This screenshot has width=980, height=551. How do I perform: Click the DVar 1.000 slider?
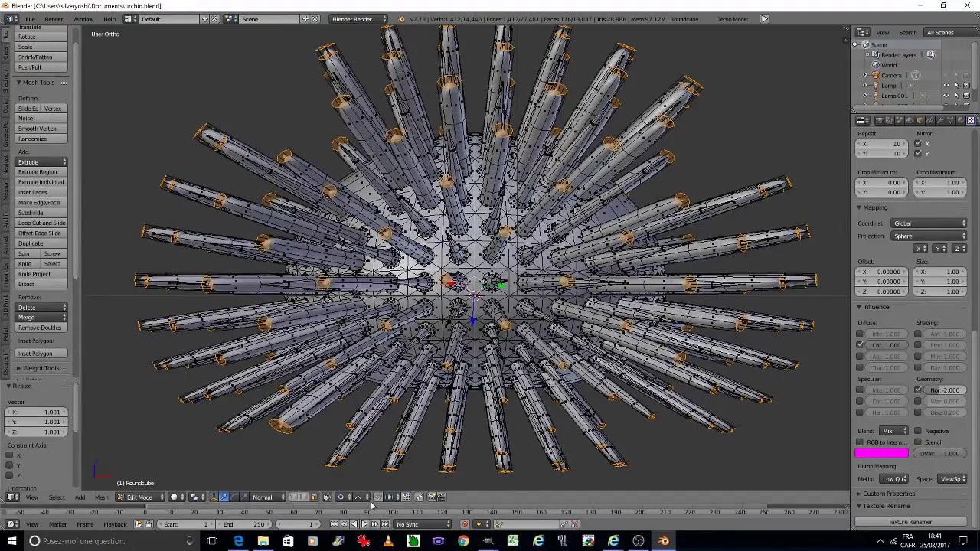(940, 454)
